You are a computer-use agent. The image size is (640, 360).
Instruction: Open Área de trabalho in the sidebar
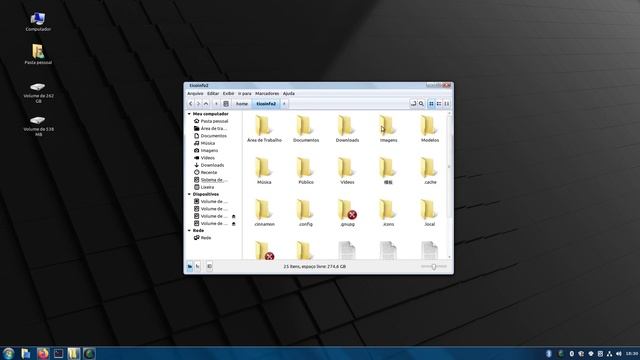point(210,129)
